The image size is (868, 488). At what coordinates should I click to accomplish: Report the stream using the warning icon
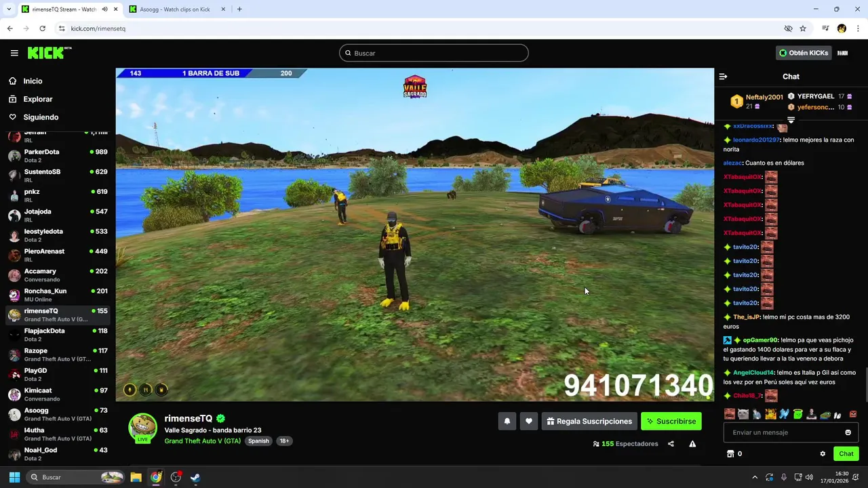(692, 444)
